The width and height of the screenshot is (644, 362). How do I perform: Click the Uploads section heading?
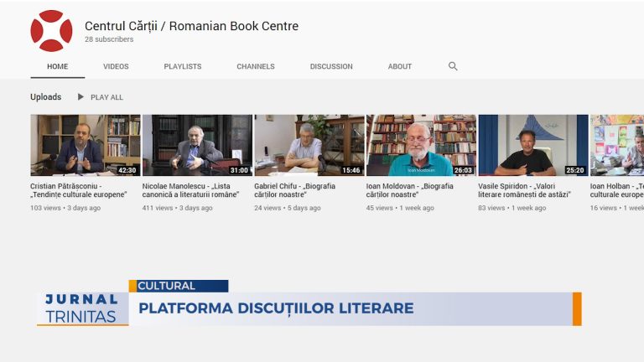click(45, 97)
